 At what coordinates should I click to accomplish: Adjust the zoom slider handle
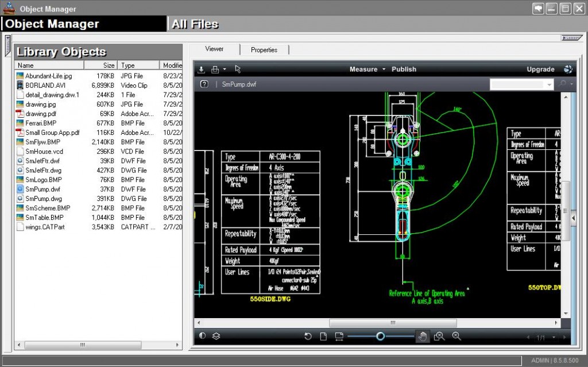(380, 336)
